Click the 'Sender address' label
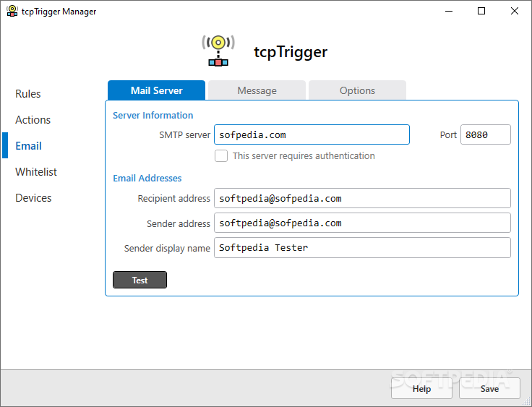Viewport: 532px width, 407px height. (x=179, y=223)
